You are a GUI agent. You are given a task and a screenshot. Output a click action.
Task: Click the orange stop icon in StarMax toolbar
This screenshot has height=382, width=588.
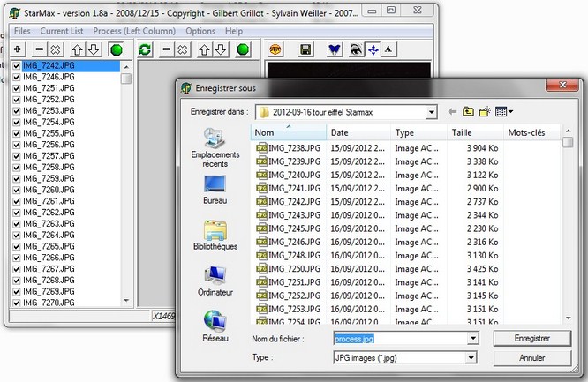coord(275,49)
